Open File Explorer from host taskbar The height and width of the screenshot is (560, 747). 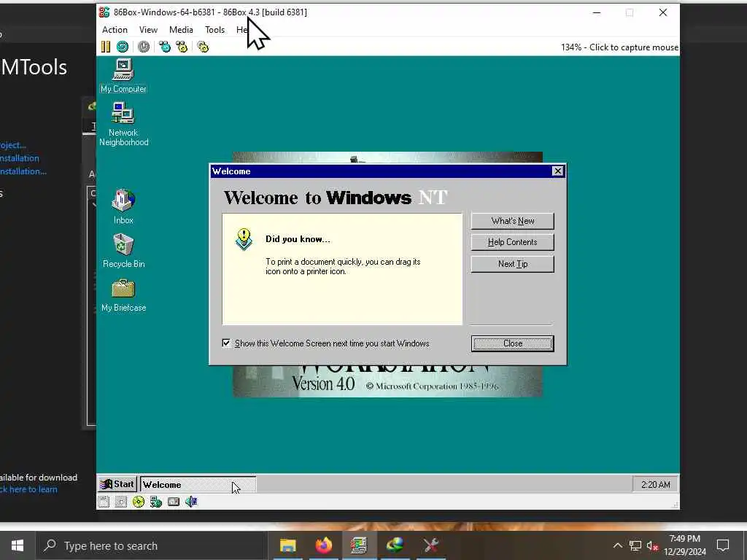287,545
